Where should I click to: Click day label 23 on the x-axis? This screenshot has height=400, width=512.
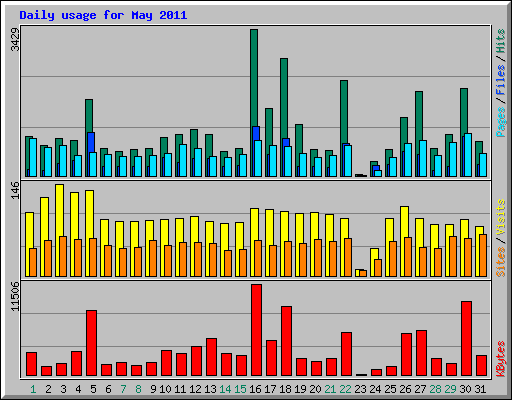tap(360, 389)
